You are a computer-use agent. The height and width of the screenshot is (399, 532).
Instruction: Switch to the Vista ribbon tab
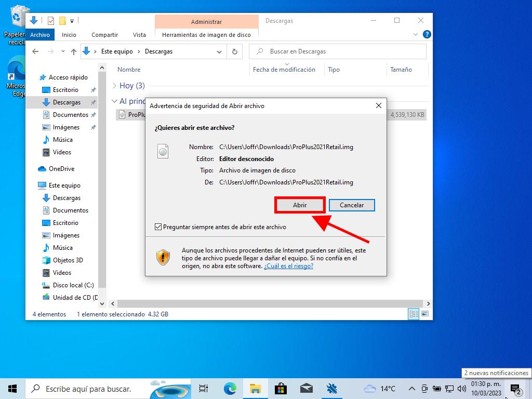[x=139, y=35]
